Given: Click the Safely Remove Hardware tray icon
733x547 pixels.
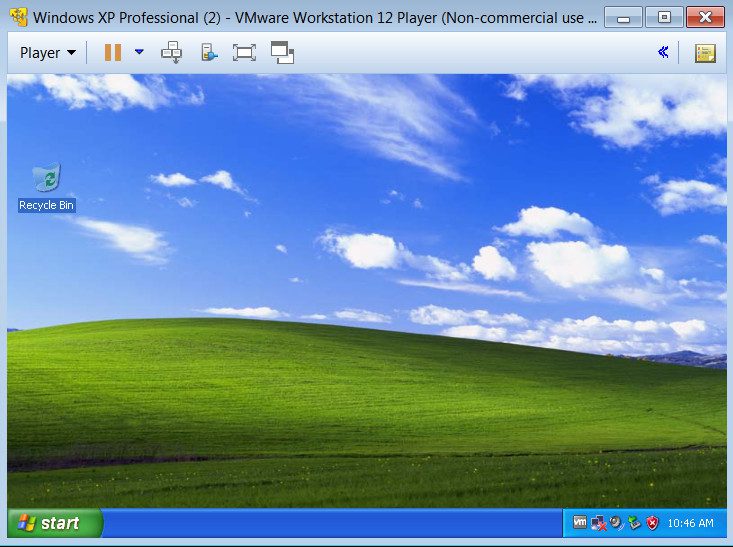Looking at the screenshot, I should pos(634,523).
